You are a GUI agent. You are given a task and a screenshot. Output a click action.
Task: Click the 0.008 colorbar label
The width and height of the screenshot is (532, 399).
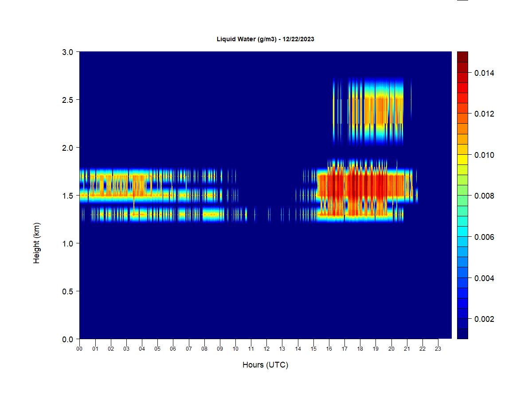click(x=483, y=196)
